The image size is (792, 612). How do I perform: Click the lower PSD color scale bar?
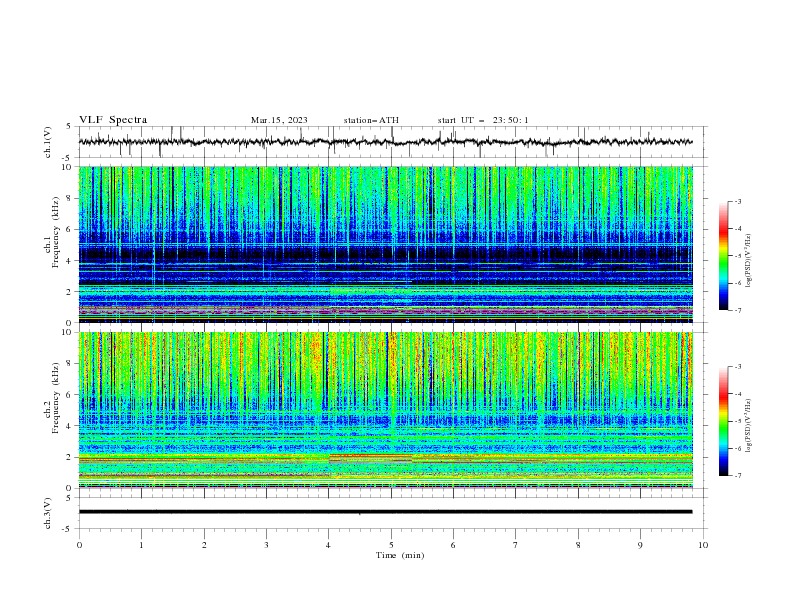[723, 421]
